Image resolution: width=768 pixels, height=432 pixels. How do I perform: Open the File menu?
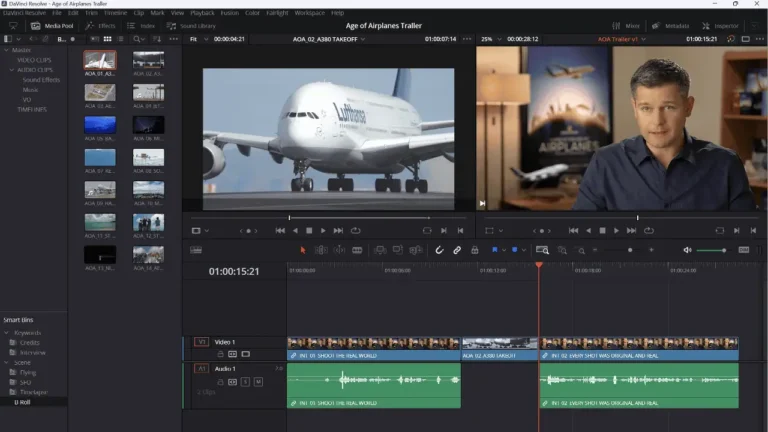(x=57, y=13)
